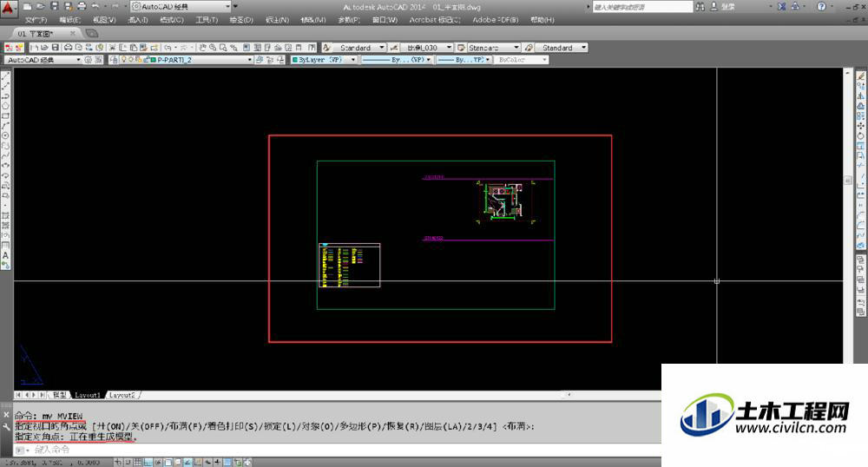Toggle Snap Mode in status bar
Image resolution: width=868 pixels, height=467 pixels.
pyautogui.click(x=128, y=462)
